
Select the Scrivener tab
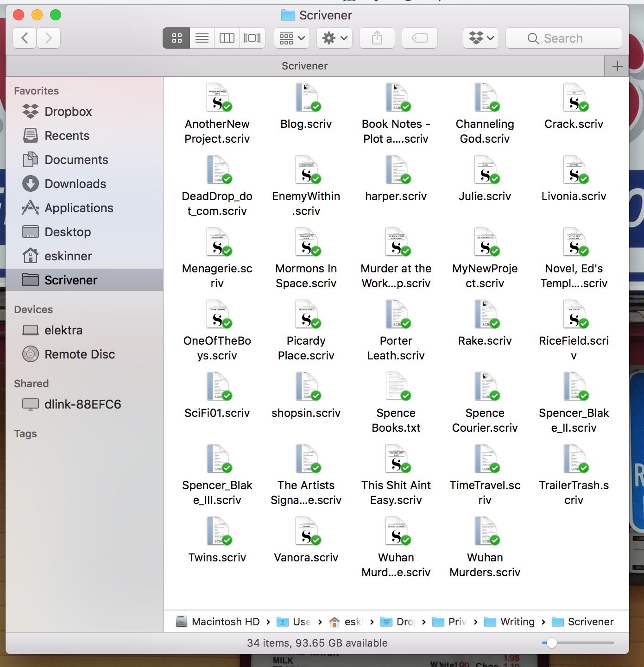point(305,66)
